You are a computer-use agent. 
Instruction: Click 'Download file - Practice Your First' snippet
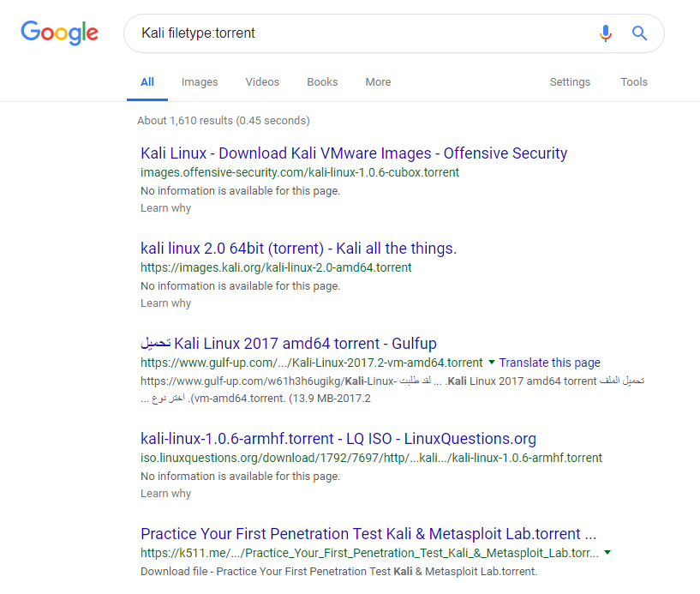[x=338, y=571]
